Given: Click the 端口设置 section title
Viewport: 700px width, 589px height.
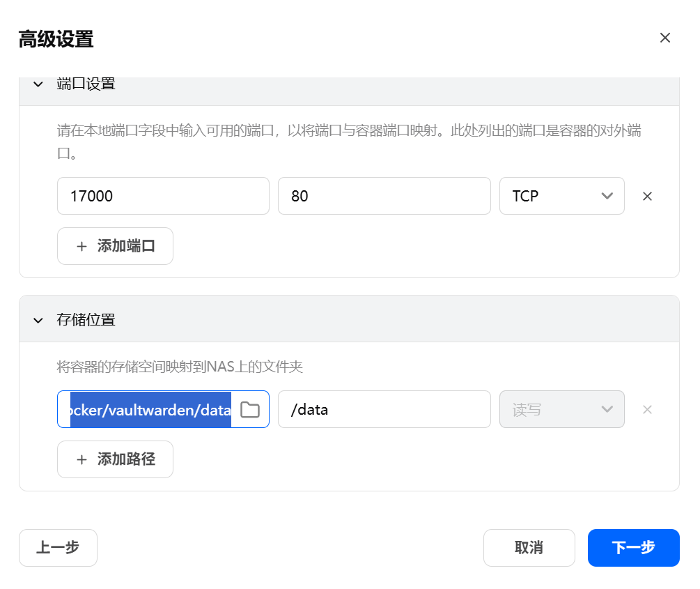Looking at the screenshot, I should [x=86, y=84].
